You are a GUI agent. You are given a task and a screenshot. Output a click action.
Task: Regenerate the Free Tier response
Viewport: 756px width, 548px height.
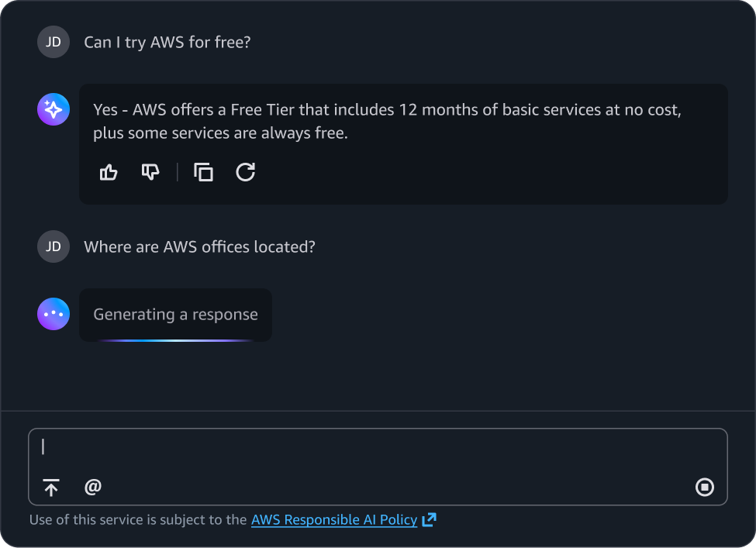245,172
